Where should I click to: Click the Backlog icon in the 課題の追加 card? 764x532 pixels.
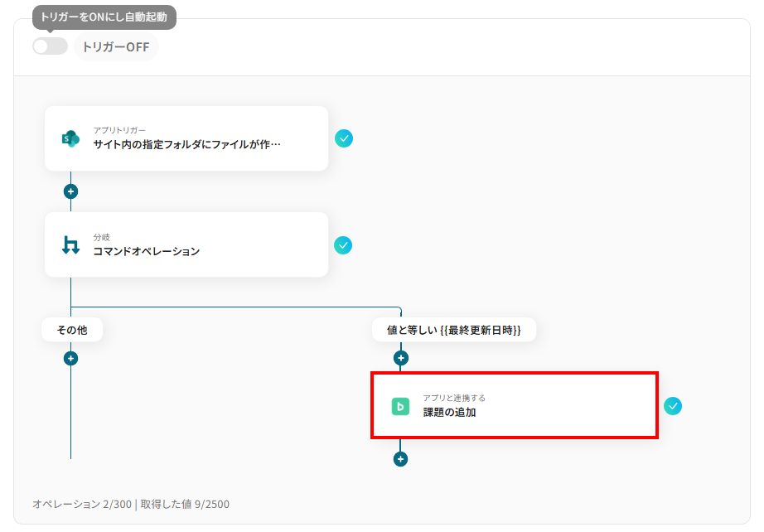pyautogui.click(x=400, y=406)
